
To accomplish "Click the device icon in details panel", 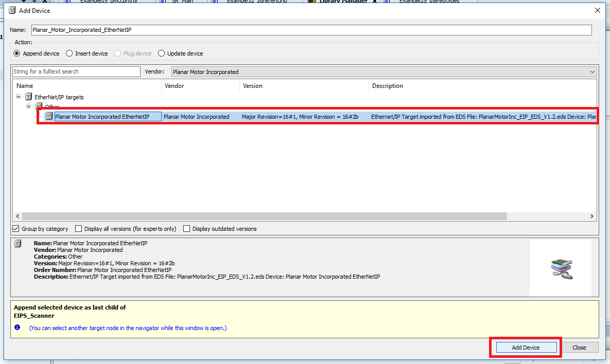I will coord(19,244).
